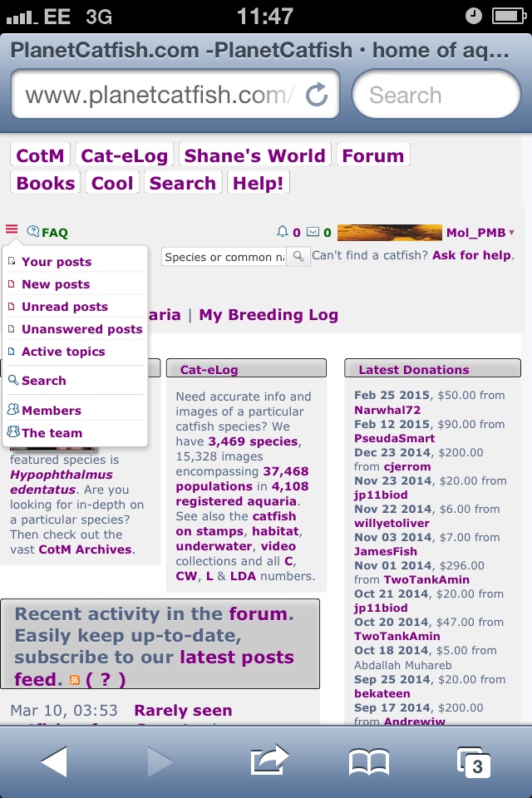Open the FAQ help link

tap(48, 232)
